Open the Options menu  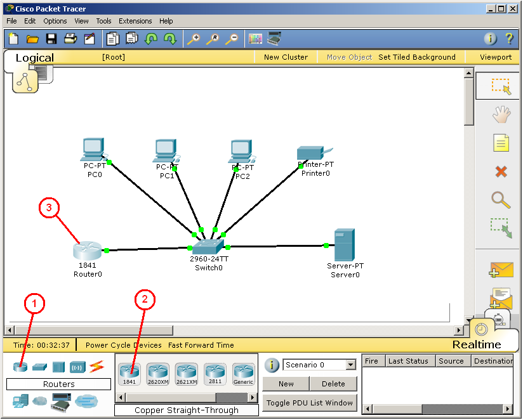55,21
